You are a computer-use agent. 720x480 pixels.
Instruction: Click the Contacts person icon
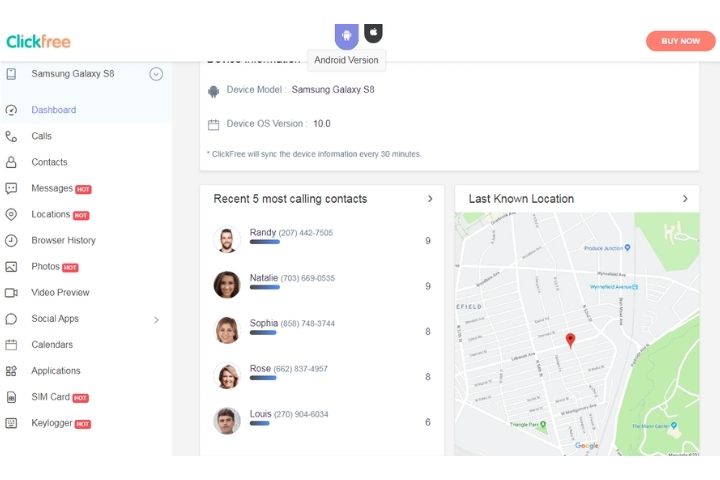tap(11, 162)
